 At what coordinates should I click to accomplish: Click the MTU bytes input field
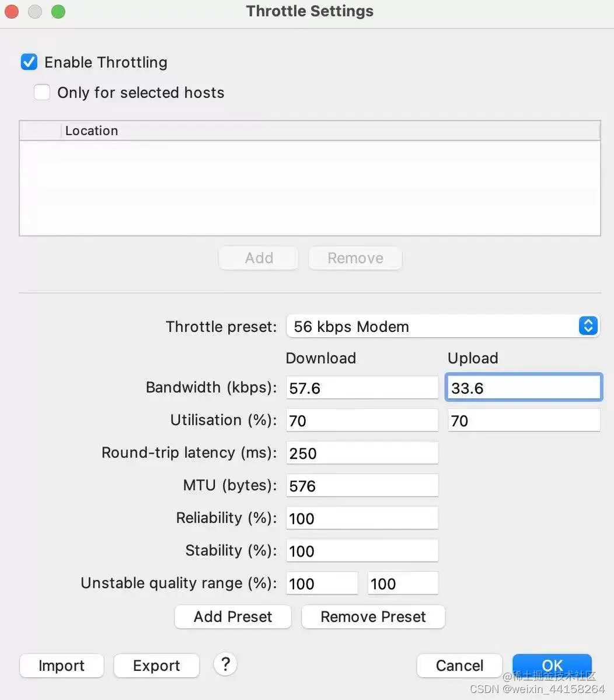362,486
